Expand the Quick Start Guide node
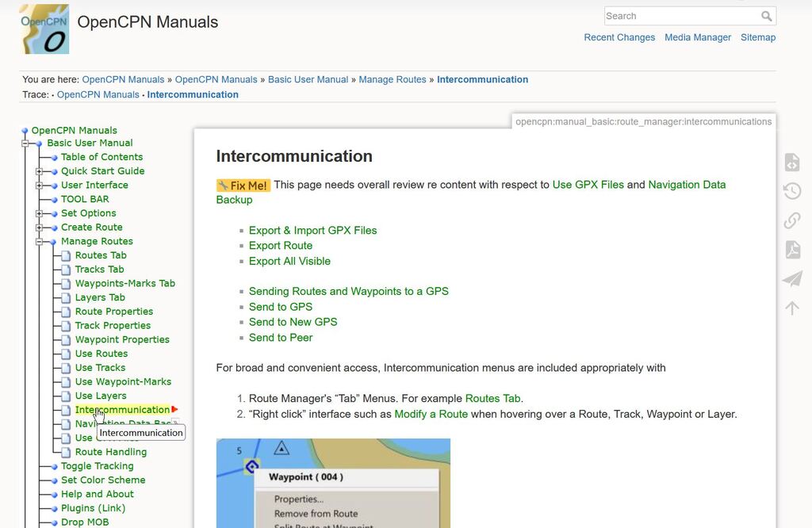This screenshot has width=812, height=528. [x=39, y=171]
